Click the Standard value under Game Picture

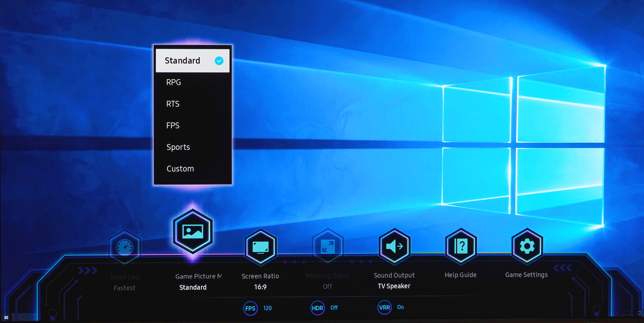193,287
